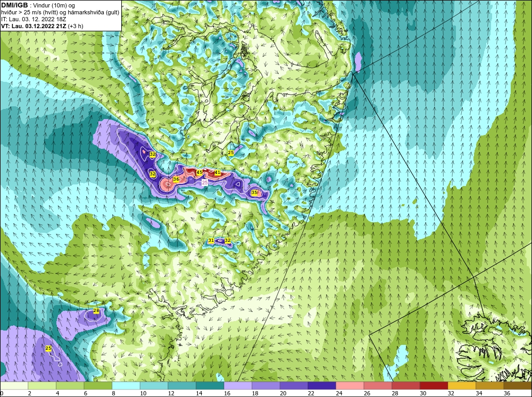Viewport: 532px width, 397px height.
Task: Click the yellow 28 gust label
Action: tap(96, 310)
